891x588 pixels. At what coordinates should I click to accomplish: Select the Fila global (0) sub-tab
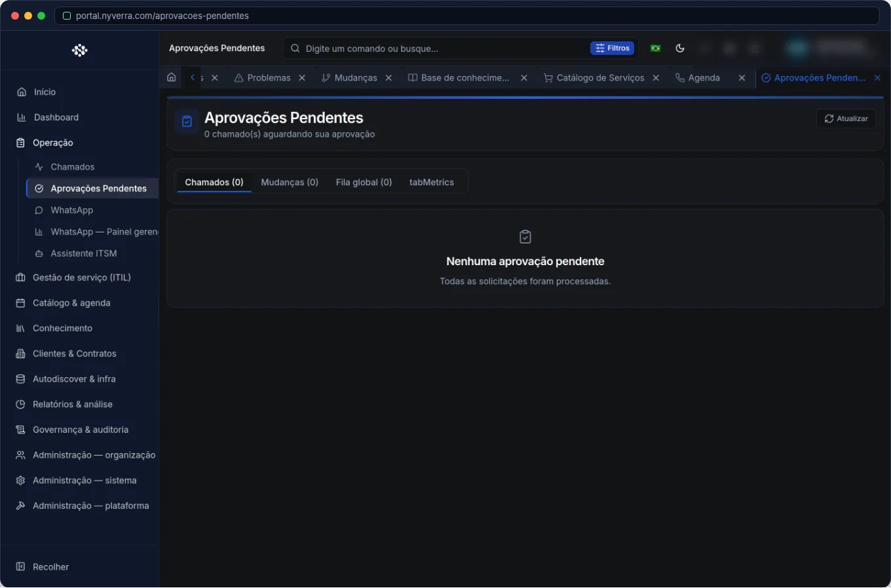point(364,182)
